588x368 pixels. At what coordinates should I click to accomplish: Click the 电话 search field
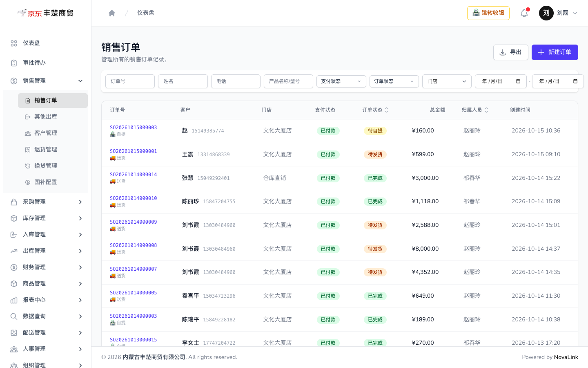pos(236,81)
